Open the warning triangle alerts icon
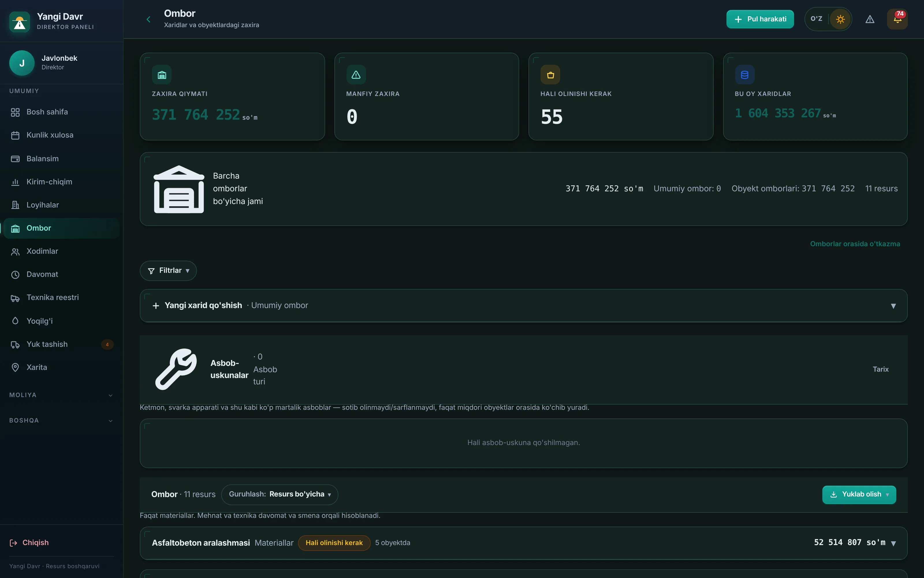This screenshot has width=924, height=578. click(870, 19)
